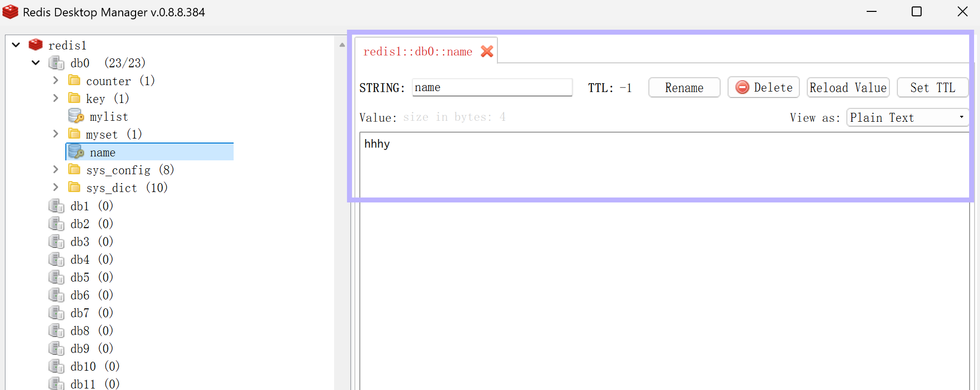The width and height of the screenshot is (980, 390).
Task: Select the db7 (0) database label
Action: [92, 312]
